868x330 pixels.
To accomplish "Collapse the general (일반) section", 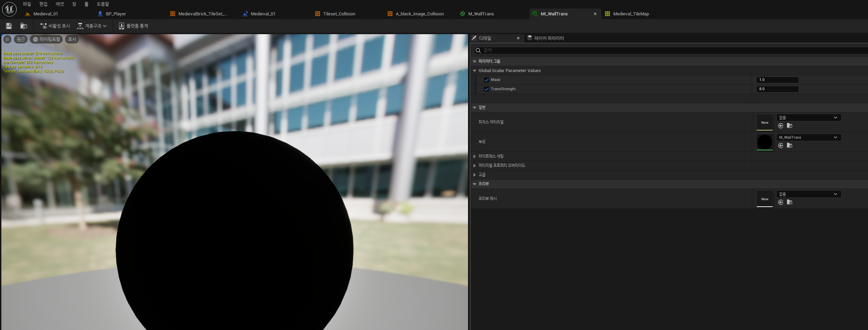I will (475, 108).
